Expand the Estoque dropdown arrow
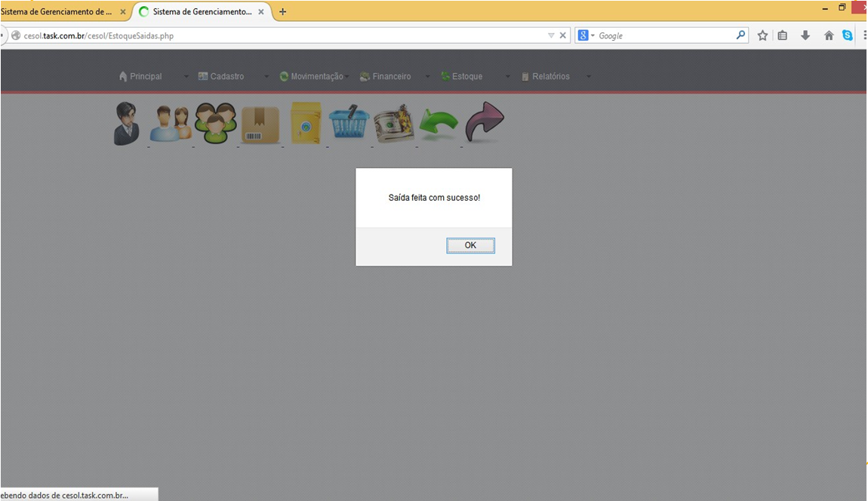Viewport: 868px width, 501px height. coord(507,76)
